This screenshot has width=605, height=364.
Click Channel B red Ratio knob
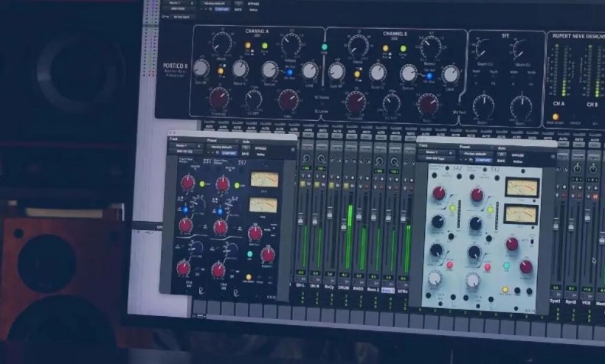coord(428,104)
